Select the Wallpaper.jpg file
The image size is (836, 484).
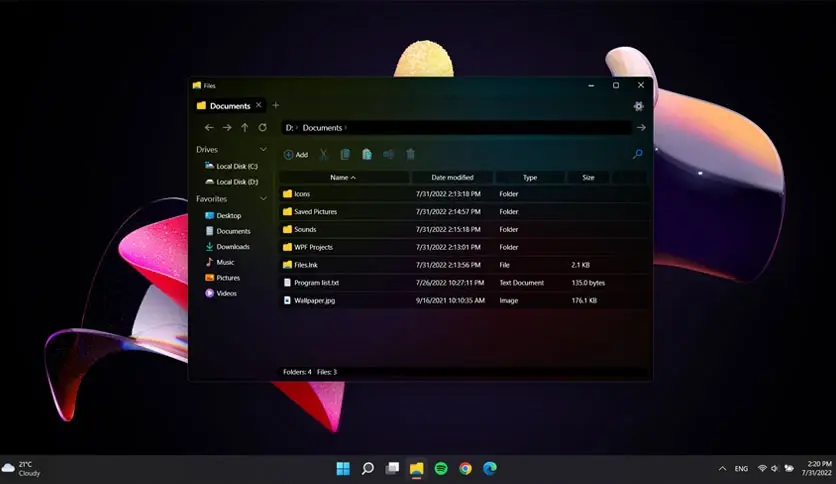(464, 301)
